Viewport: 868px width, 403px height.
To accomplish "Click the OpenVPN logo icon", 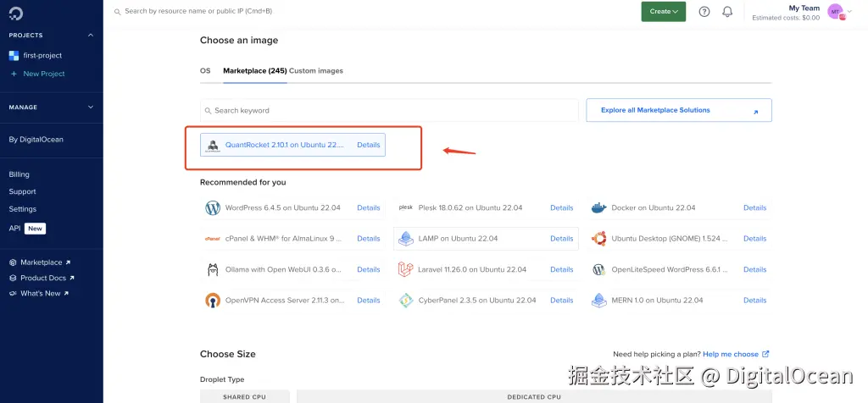I will pos(213,301).
